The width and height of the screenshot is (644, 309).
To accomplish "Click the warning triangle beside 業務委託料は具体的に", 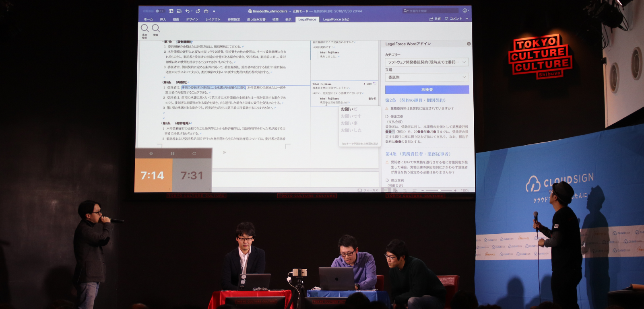I will (387, 109).
